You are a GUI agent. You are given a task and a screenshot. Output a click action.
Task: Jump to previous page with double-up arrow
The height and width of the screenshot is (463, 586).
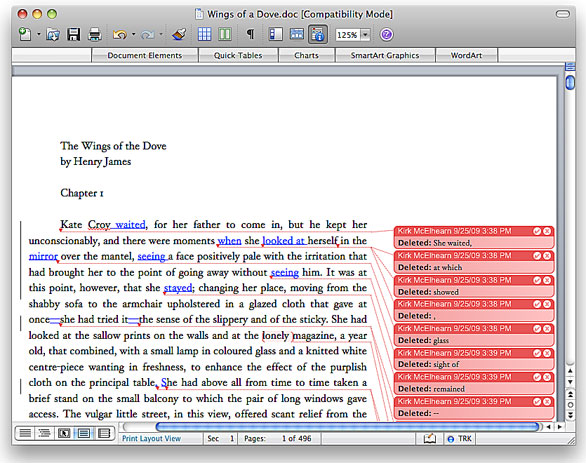570,395
